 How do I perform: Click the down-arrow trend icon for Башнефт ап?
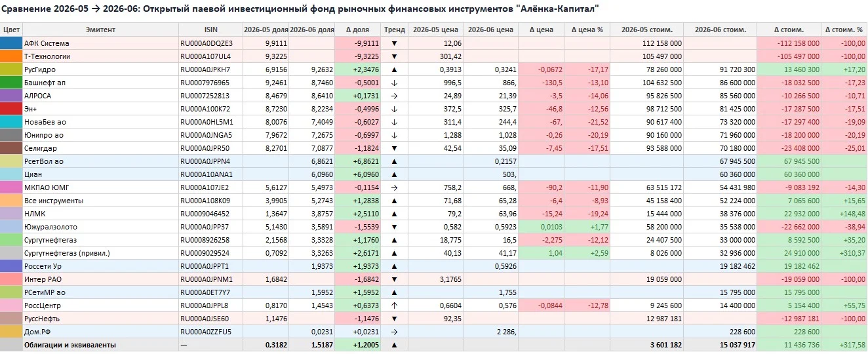(394, 83)
